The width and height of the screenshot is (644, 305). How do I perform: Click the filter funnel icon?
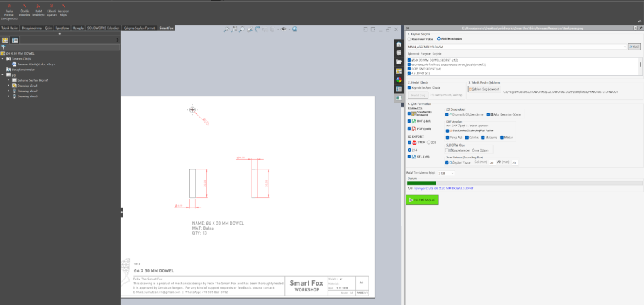(x=4, y=47)
